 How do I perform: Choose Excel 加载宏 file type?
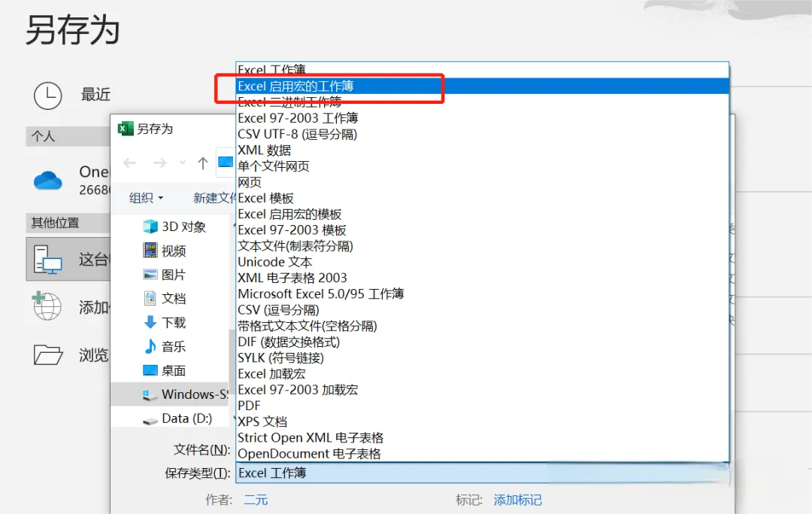coord(482,374)
